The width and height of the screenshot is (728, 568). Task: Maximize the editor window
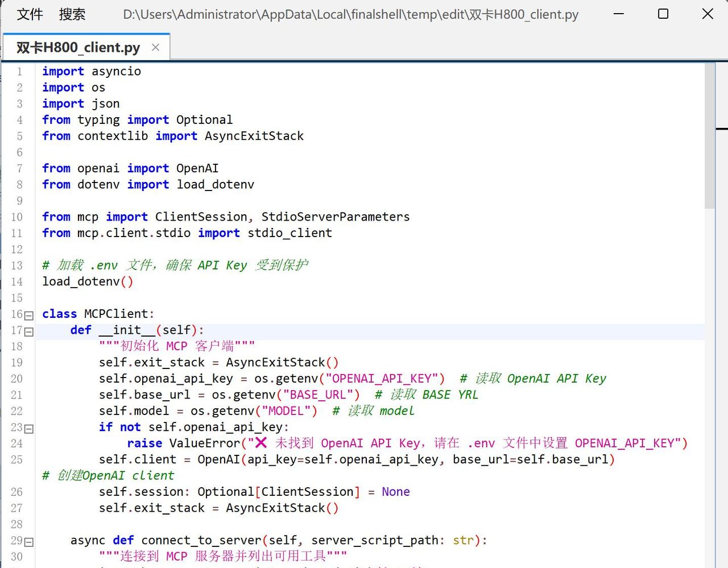663,14
